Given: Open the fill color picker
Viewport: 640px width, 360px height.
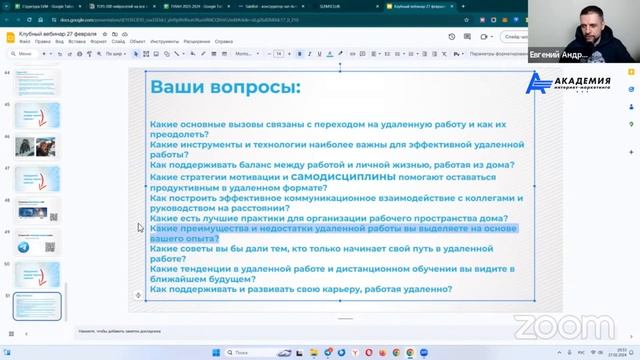Looking at the screenshot, I should pyautogui.click(x=193, y=54).
